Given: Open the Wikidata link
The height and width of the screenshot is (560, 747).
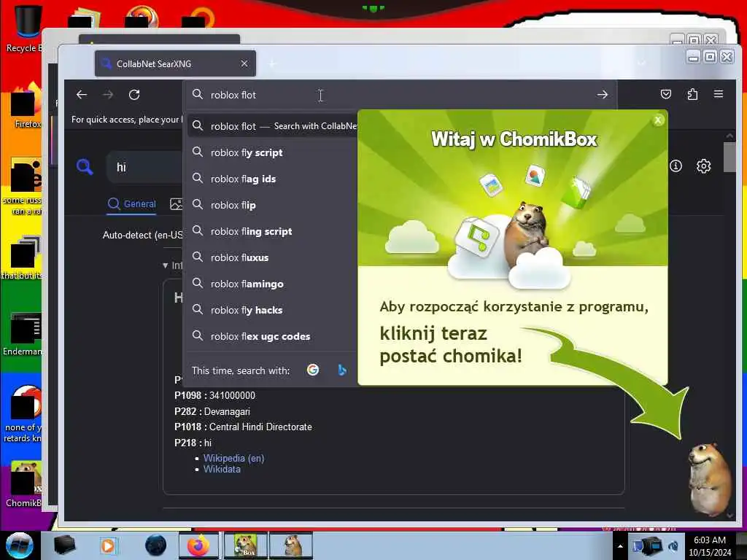Looking at the screenshot, I should [x=222, y=469].
